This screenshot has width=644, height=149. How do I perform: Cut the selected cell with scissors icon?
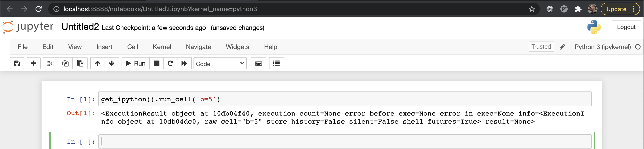tap(50, 63)
